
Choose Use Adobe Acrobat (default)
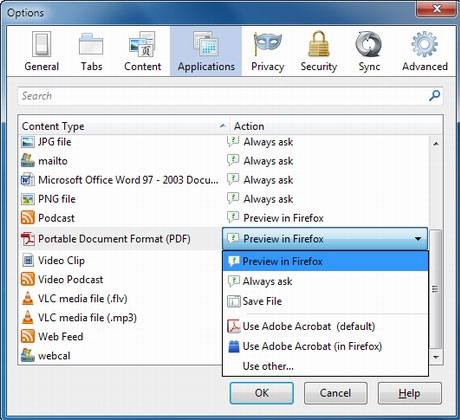pos(325,326)
